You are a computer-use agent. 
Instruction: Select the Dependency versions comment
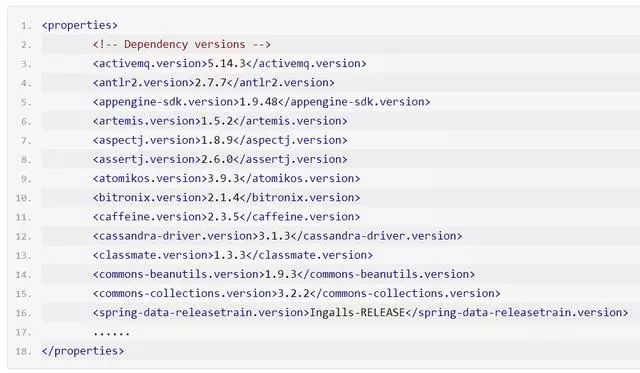182,44
